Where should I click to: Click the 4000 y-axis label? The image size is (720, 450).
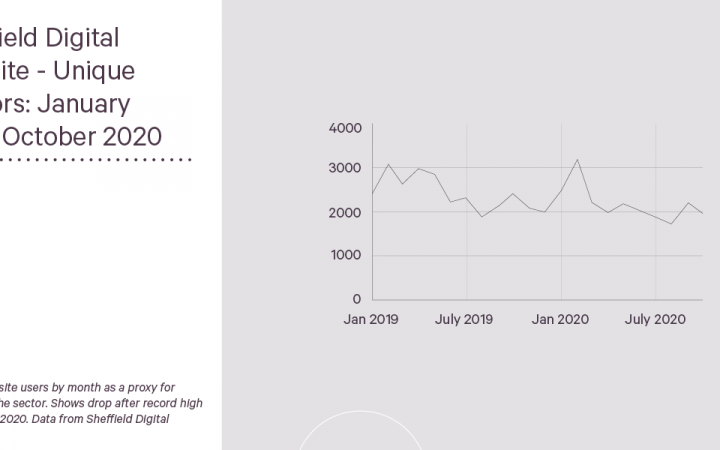click(x=345, y=128)
